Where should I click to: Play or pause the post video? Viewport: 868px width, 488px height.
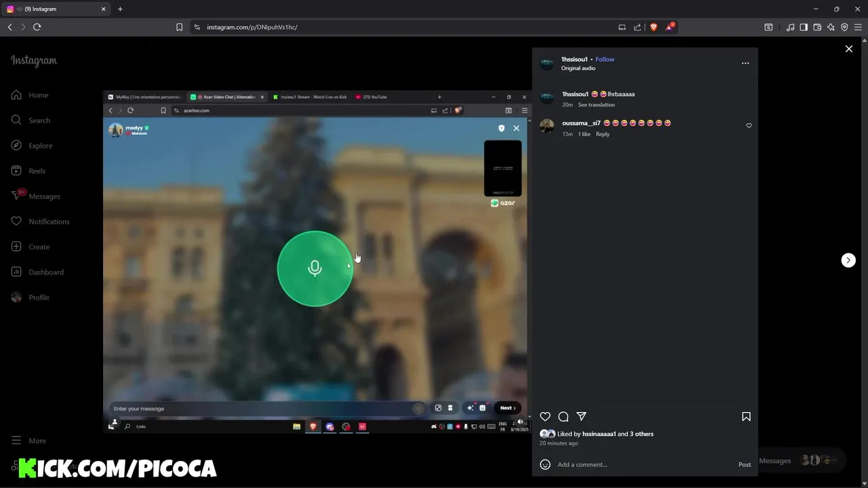pos(317,261)
